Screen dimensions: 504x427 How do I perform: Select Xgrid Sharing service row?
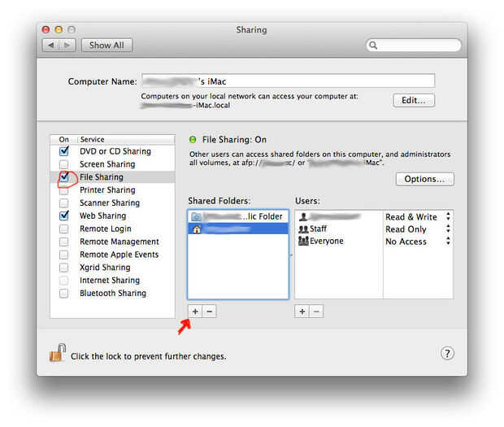[112, 268]
